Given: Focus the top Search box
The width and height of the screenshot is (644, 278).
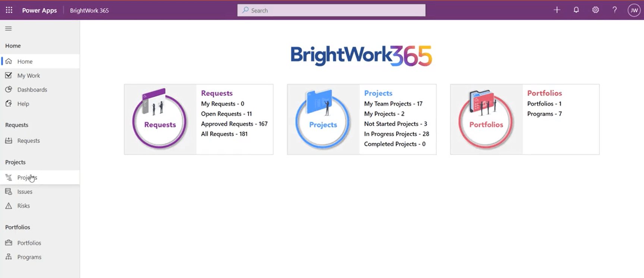Looking at the screenshot, I should point(331,10).
